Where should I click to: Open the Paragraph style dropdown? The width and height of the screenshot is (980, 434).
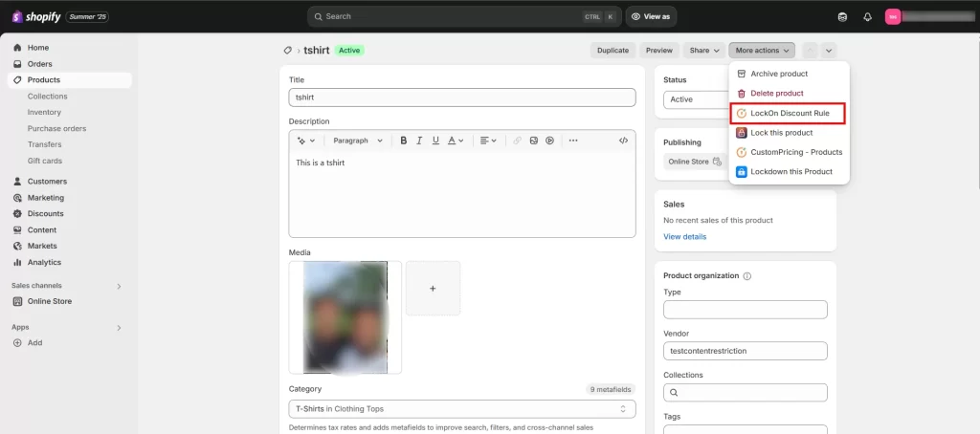[358, 141]
